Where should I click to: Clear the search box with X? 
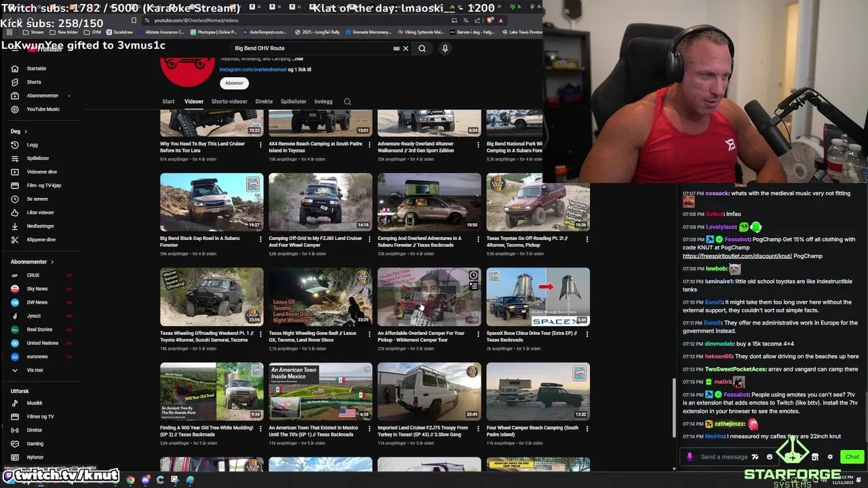click(406, 48)
